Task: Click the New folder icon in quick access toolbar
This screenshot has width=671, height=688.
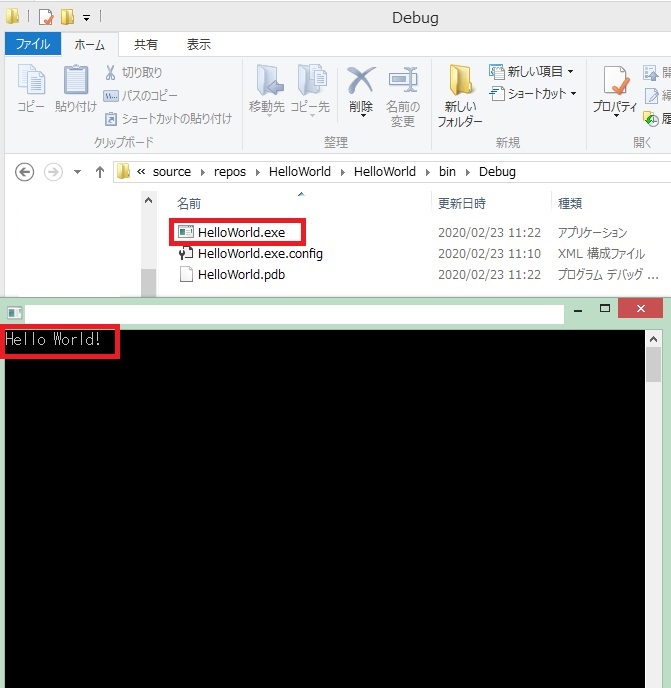Action: [x=67, y=17]
